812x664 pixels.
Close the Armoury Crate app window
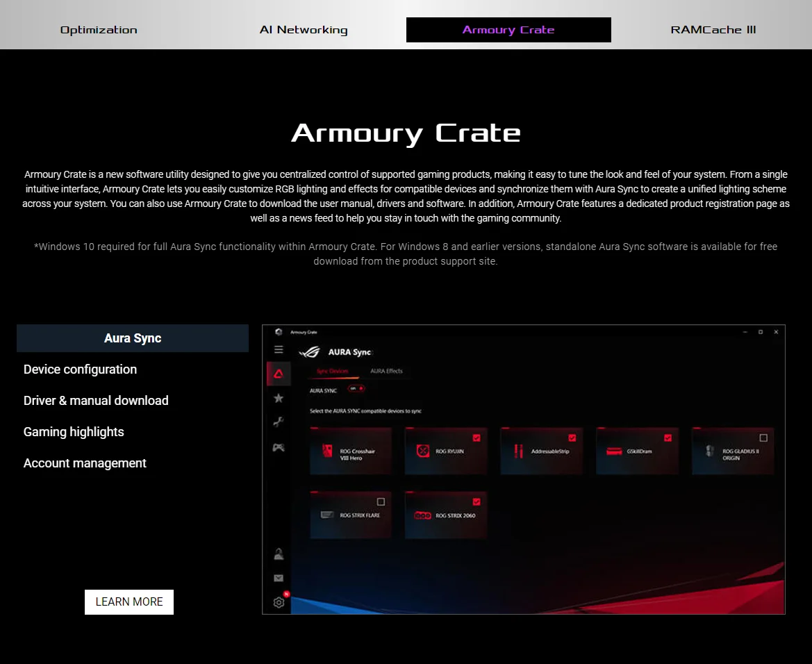[x=776, y=332]
